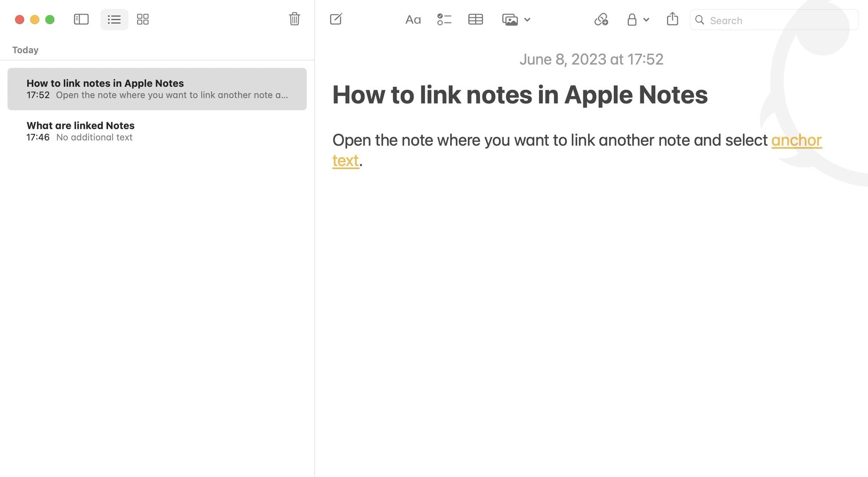
Task: Click the lock note icon
Action: (x=632, y=20)
